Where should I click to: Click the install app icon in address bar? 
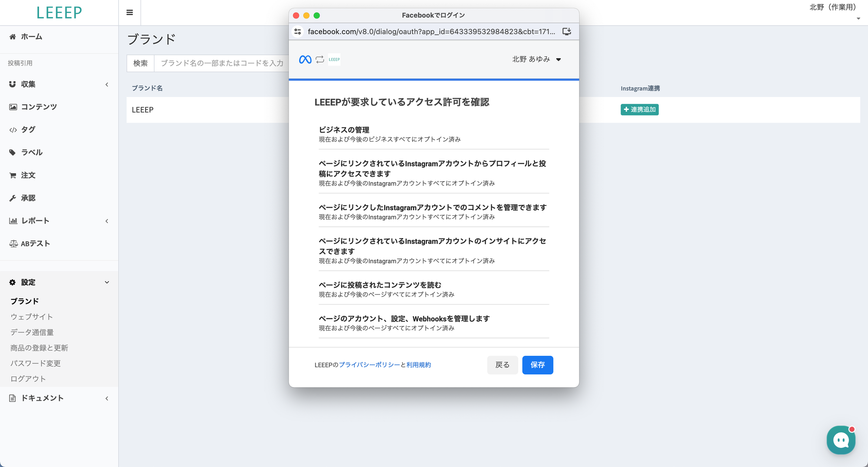point(566,32)
